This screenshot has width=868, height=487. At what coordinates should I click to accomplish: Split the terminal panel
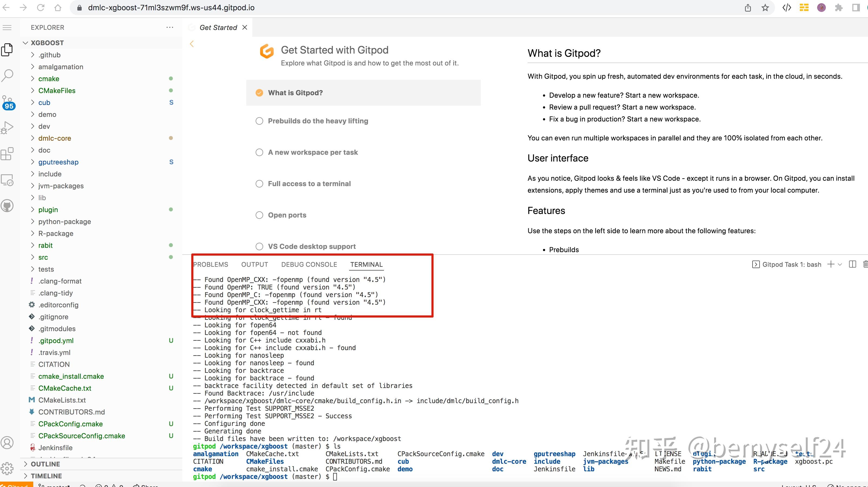click(853, 264)
